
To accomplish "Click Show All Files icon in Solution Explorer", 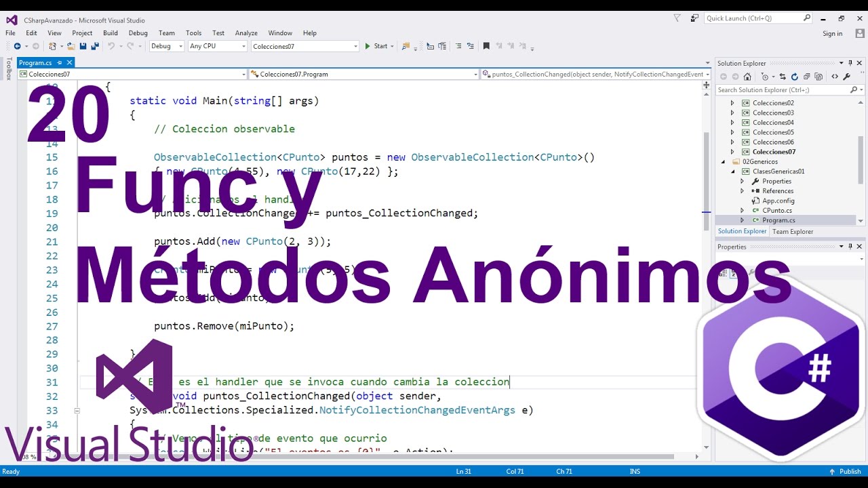I will pos(818,77).
